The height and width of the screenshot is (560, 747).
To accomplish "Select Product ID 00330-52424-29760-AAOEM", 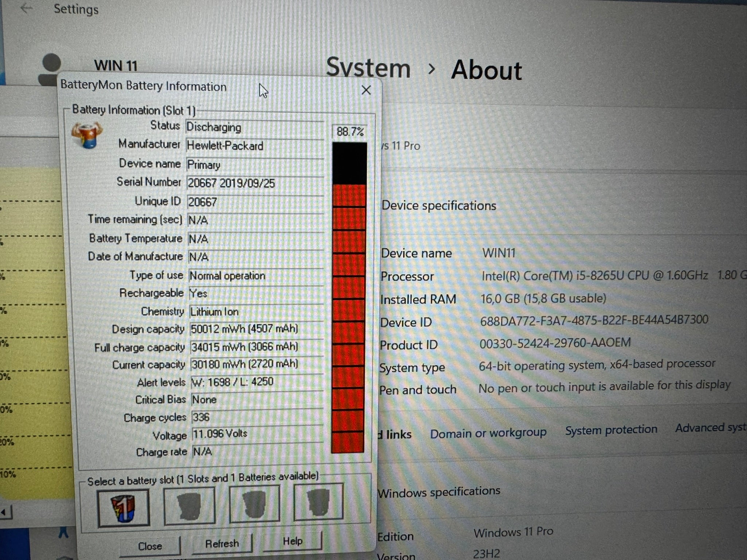I will 555,343.
